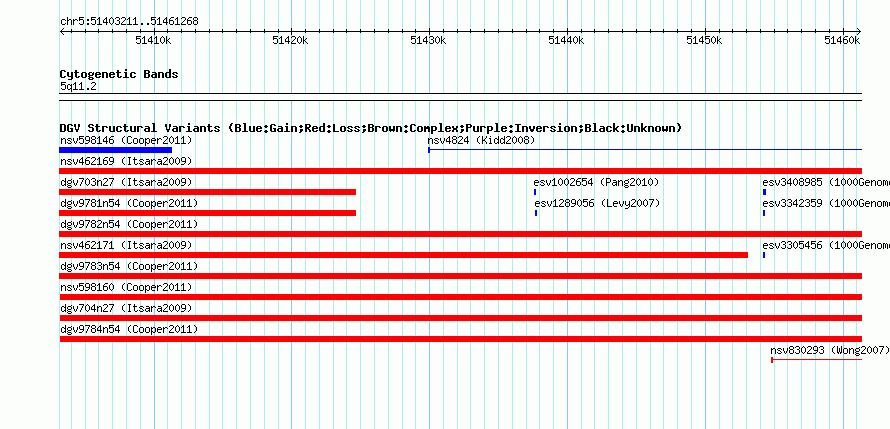Select the blue nsv598146 gain bar
890x429 pixels.
click(x=116, y=150)
